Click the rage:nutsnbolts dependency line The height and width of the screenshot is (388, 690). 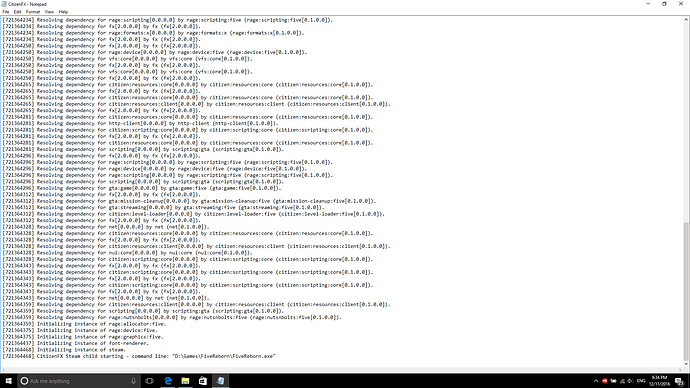point(172,317)
